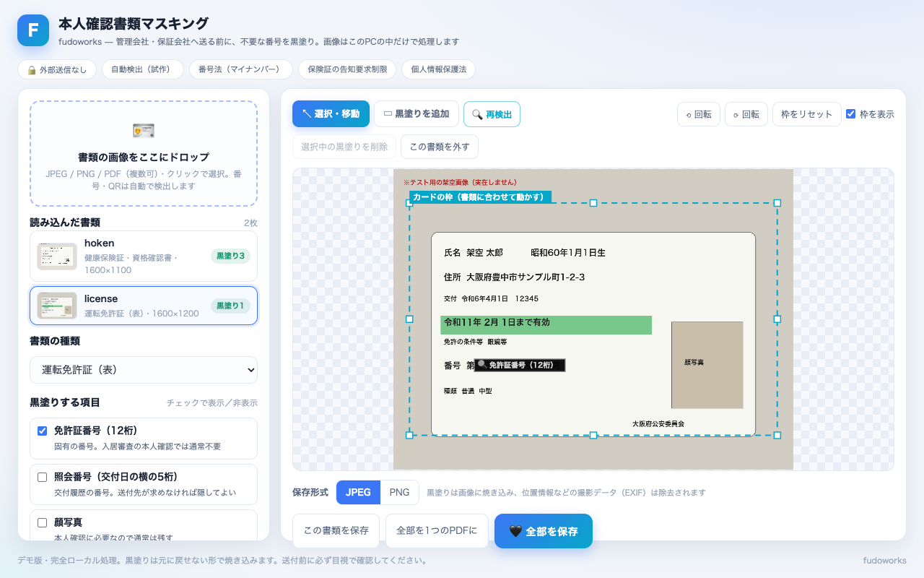Select the license document entry
This screenshot has height=578, width=924.
tap(144, 306)
